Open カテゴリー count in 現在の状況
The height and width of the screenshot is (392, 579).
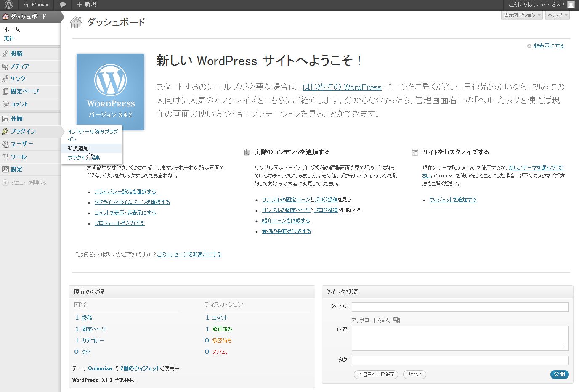click(x=93, y=341)
